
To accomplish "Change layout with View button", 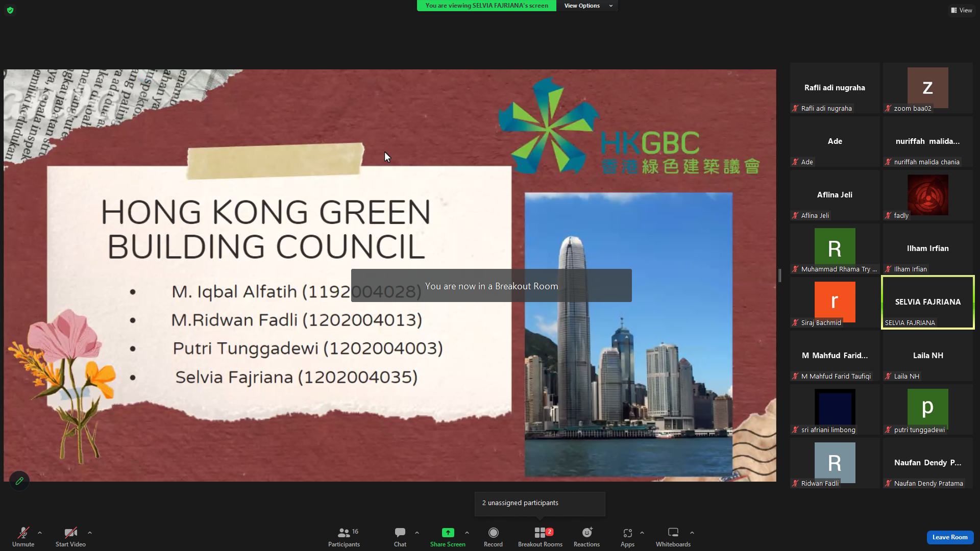I will coord(962,10).
